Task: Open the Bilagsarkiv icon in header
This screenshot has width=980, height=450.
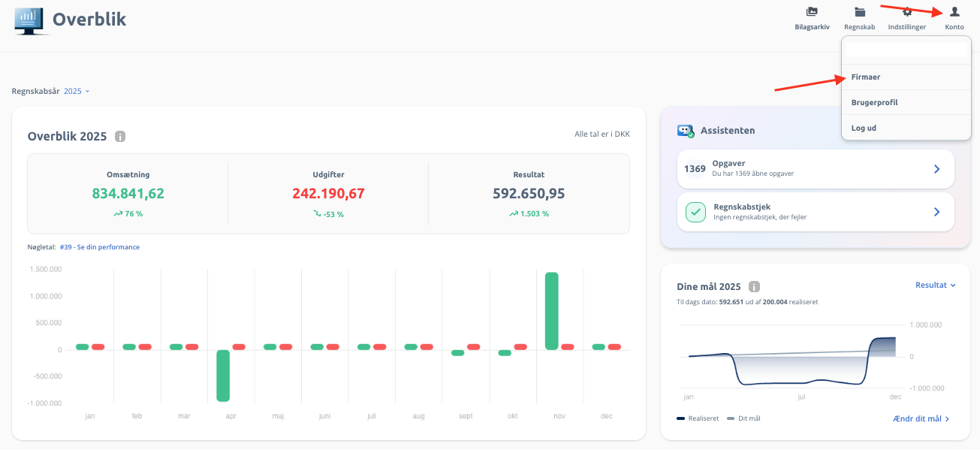Action: (812, 12)
